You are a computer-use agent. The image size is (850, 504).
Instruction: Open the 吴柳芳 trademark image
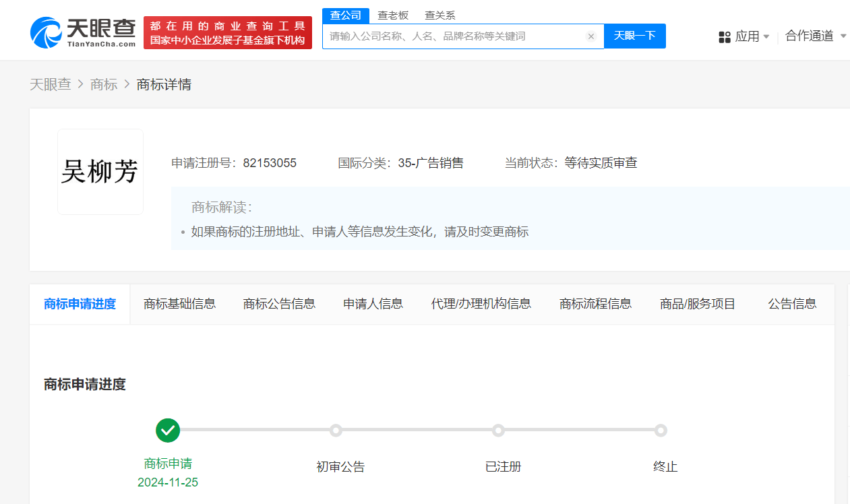point(100,172)
